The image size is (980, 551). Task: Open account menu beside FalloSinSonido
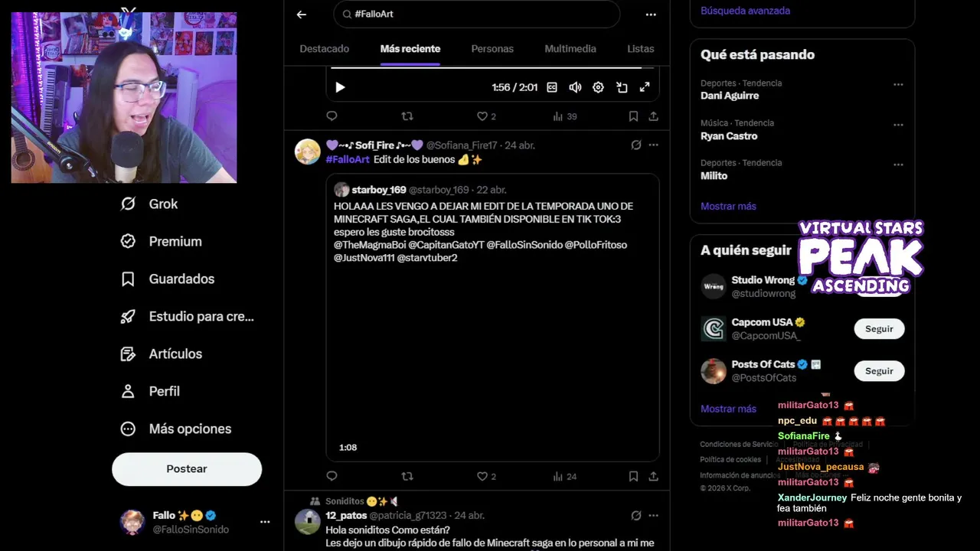(265, 522)
